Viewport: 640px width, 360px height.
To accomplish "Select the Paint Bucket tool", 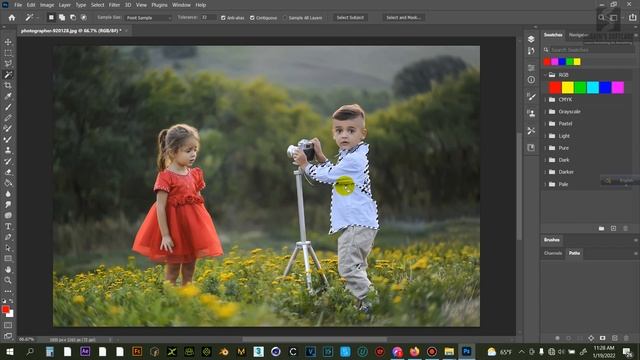I will pos(8,183).
